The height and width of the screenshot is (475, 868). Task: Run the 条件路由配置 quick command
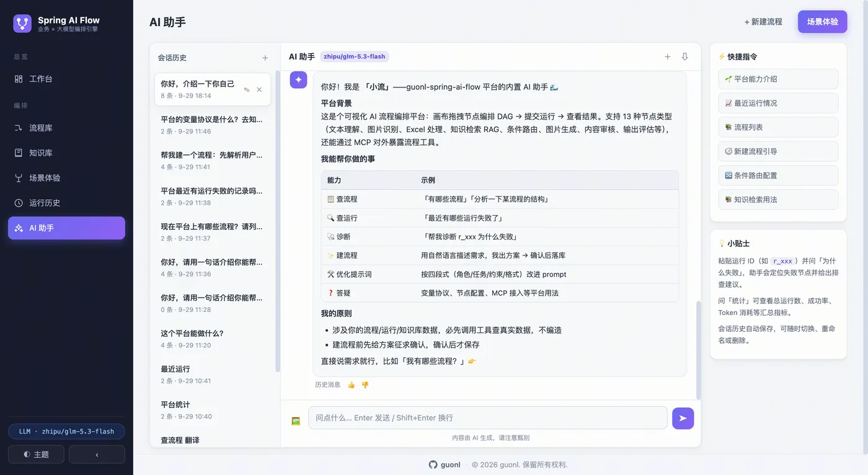[x=778, y=175]
